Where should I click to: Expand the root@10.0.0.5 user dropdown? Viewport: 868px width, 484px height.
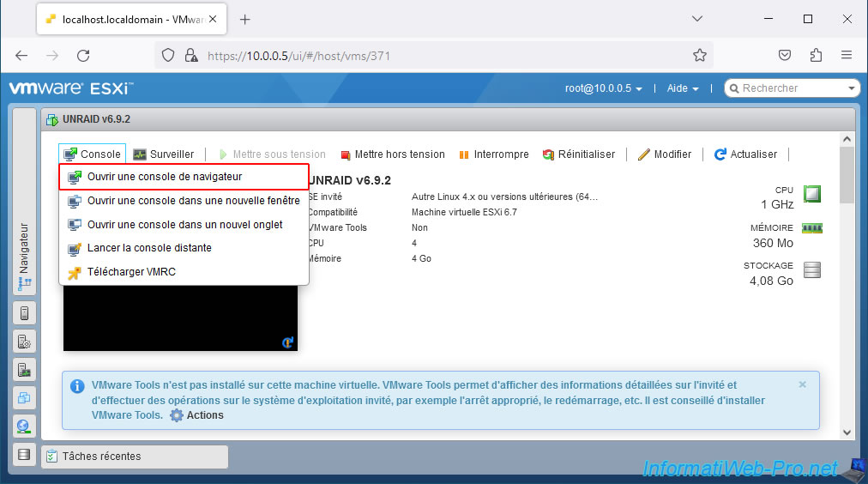pyautogui.click(x=603, y=88)
